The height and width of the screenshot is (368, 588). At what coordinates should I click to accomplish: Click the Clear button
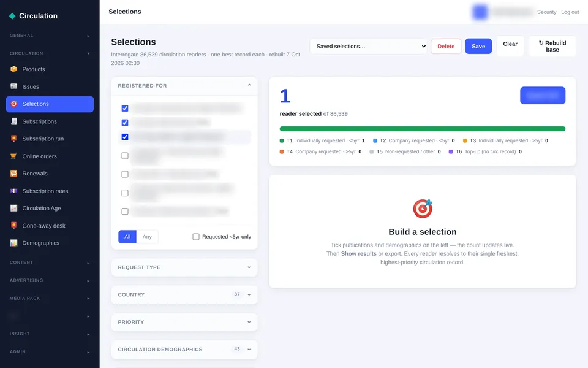[x=510, y=46]
